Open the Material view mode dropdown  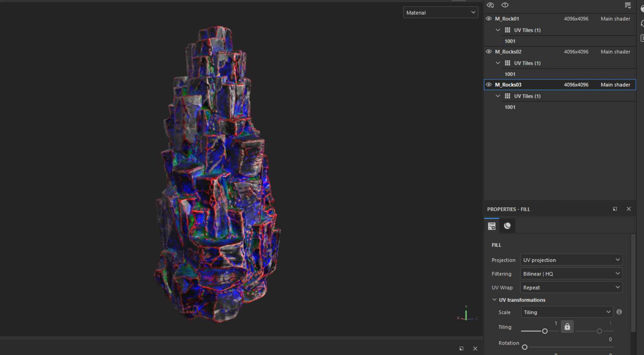(440, 12)
